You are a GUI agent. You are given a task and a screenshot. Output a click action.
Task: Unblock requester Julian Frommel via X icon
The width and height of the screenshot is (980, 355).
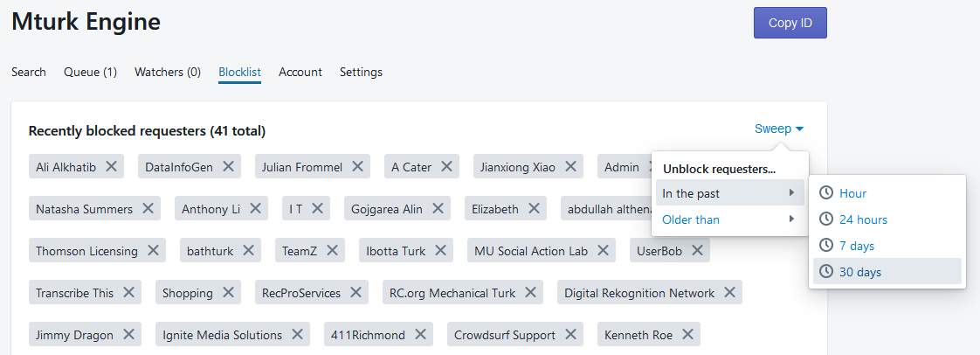tap(357, 166)
